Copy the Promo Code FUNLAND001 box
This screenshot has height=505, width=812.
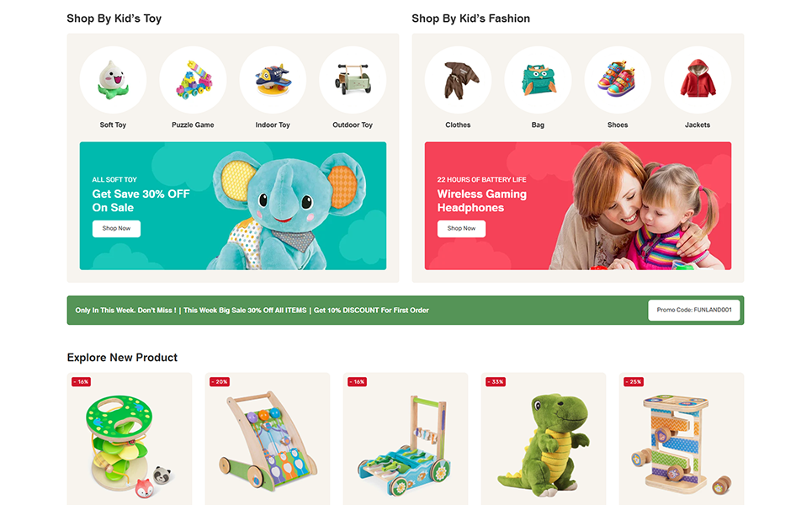694,311
